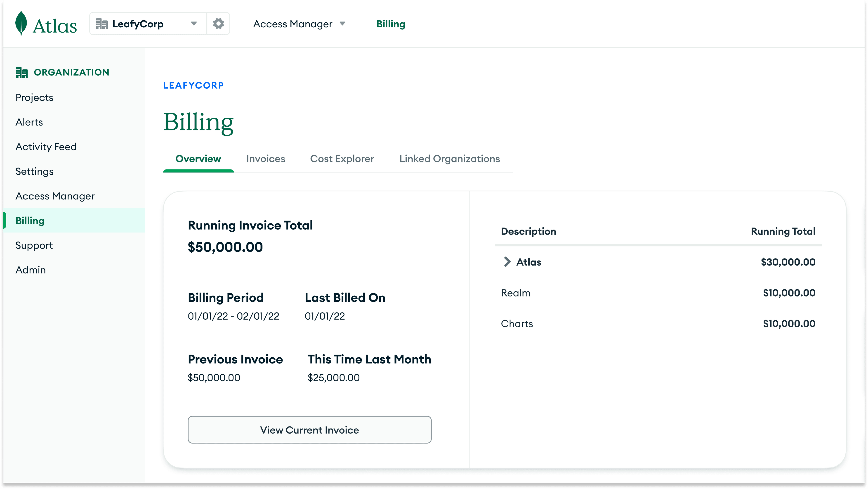
Task: Switch to the Invoices tab
Action: coord(266,159)
